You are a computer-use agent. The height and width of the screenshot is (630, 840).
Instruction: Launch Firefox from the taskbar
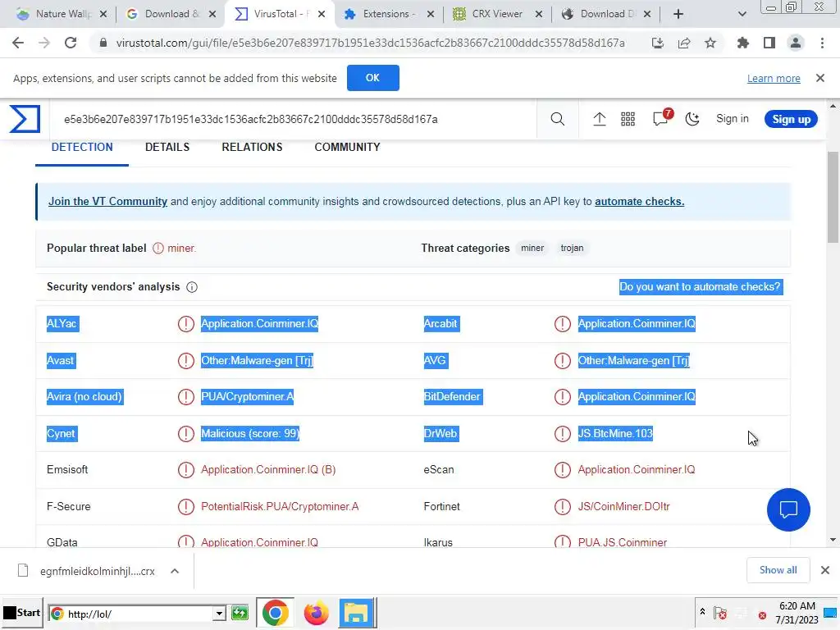[x=316, y=613]
